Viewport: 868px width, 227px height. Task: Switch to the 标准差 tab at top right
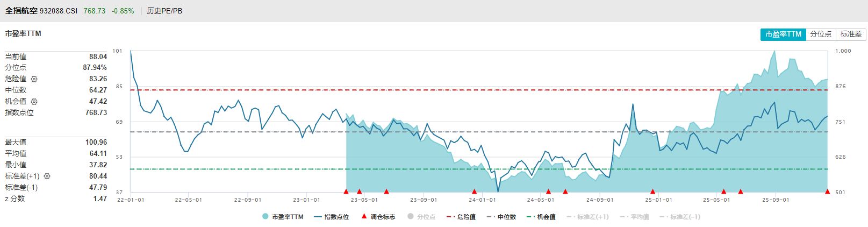coord(851,34)
